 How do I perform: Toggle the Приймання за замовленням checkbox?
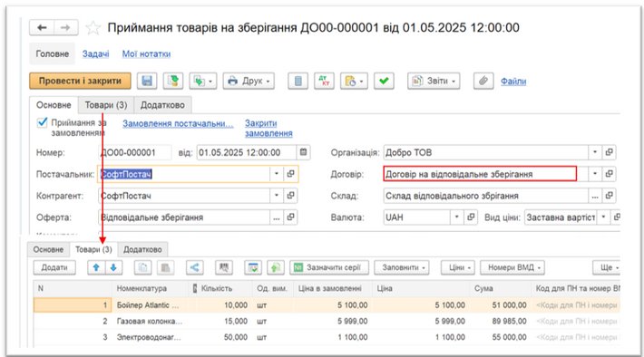42,122
